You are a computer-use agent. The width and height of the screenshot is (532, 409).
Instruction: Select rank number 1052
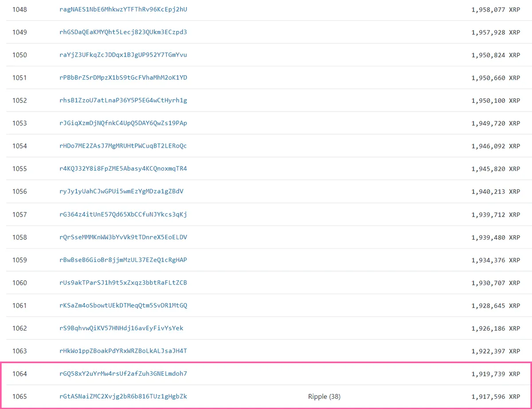point(20,100)
